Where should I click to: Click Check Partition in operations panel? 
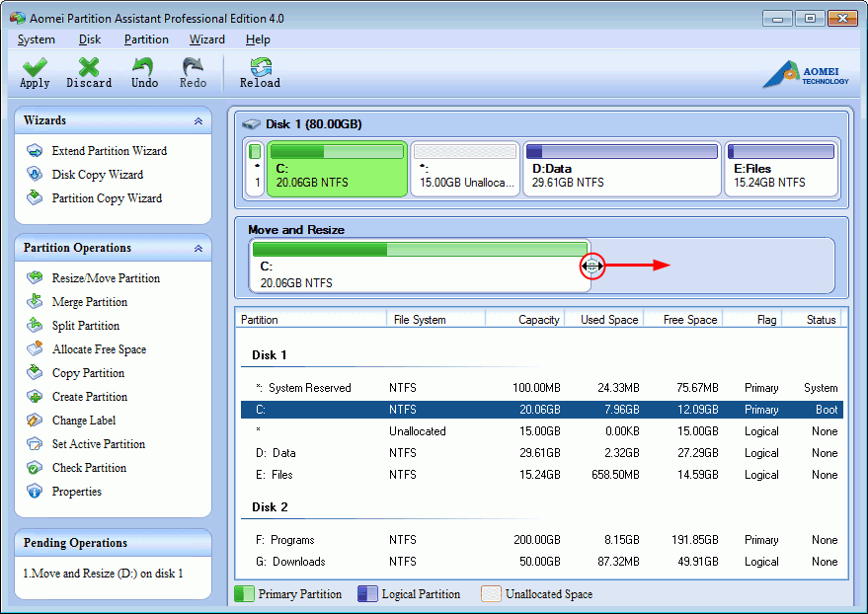(x=89, y=468)
